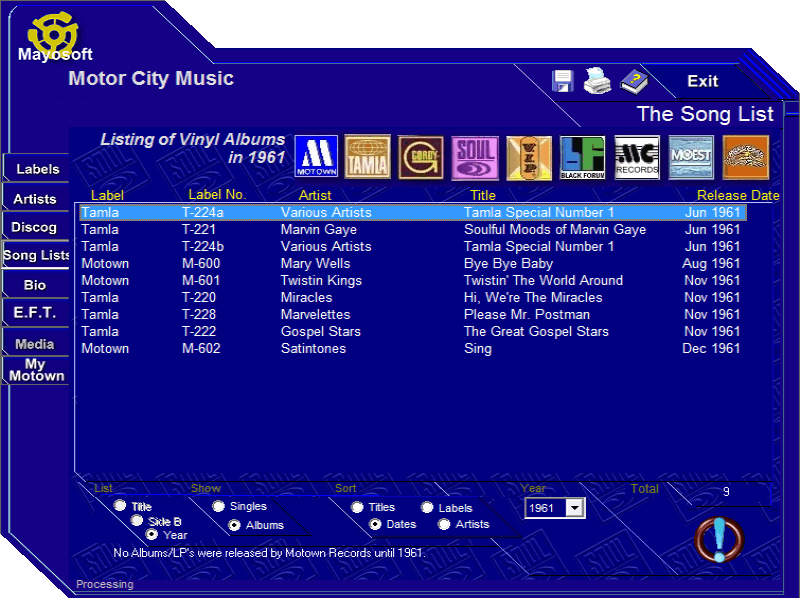Click the T-222 label number cell

pyautogui.click(x=199, y=332)
